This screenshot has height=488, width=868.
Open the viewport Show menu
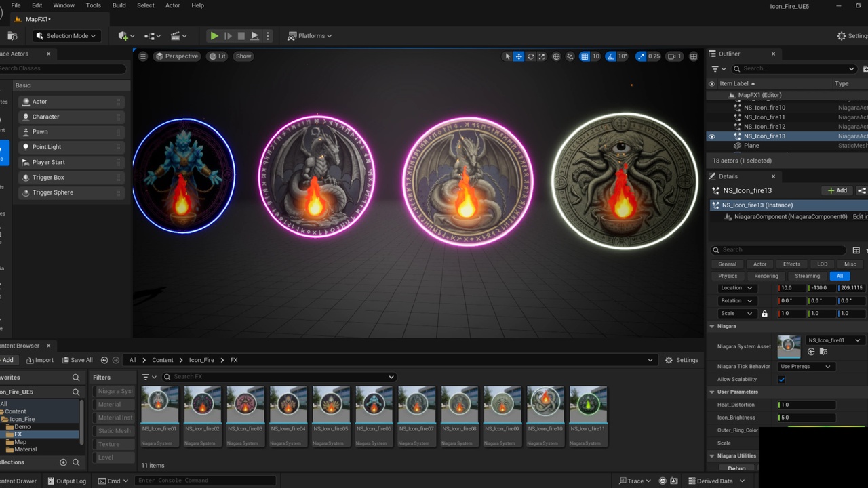pos(243,56)
